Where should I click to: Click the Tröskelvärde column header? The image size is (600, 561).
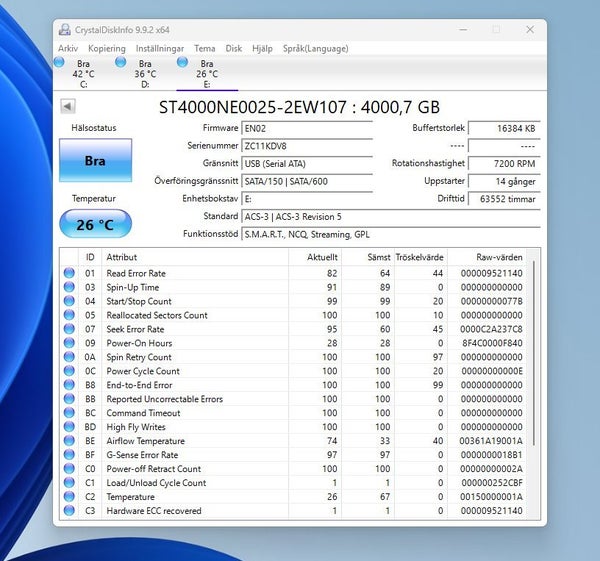tap(421, 257)
